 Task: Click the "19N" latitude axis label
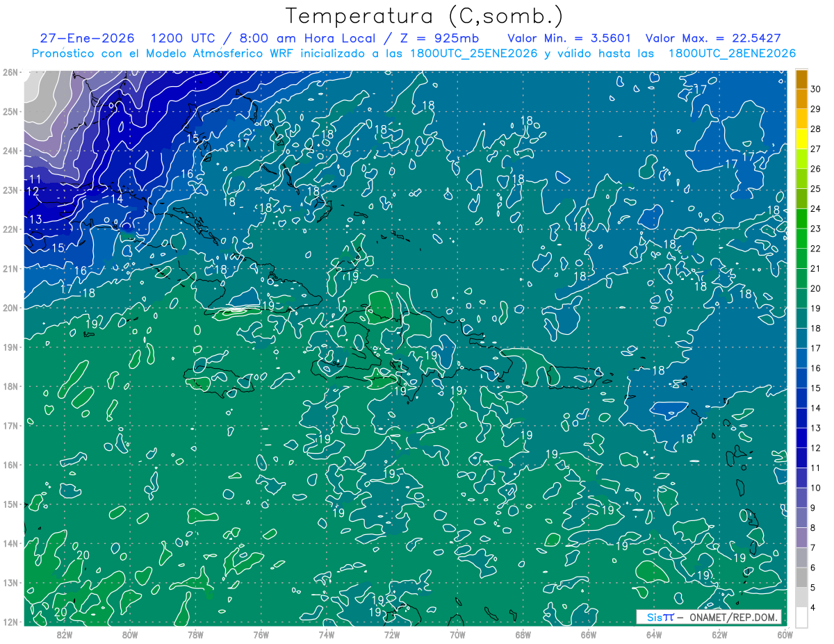click(x=10, y=347)
